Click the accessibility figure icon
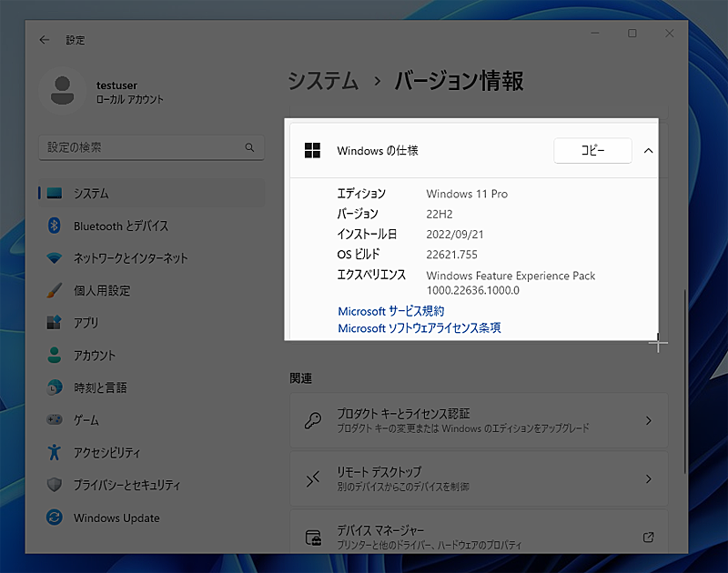The height and width of the screenshot is (573, 728). click(56, 452)
